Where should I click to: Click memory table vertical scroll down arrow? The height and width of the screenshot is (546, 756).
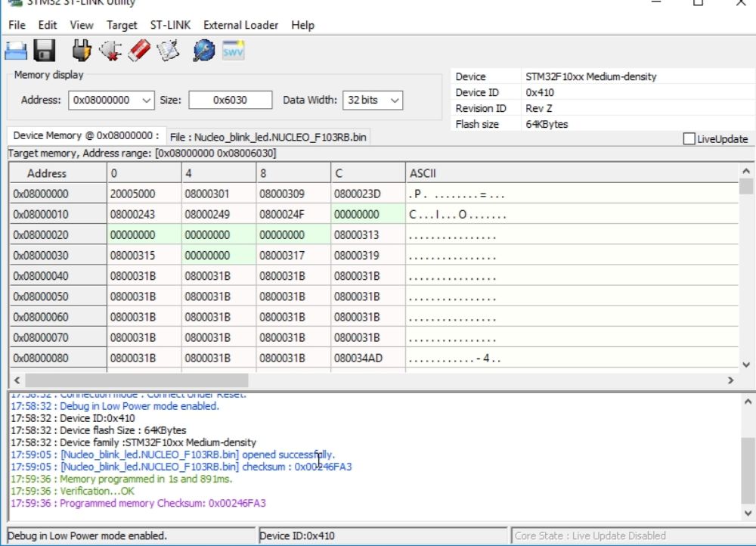[746, 365]
